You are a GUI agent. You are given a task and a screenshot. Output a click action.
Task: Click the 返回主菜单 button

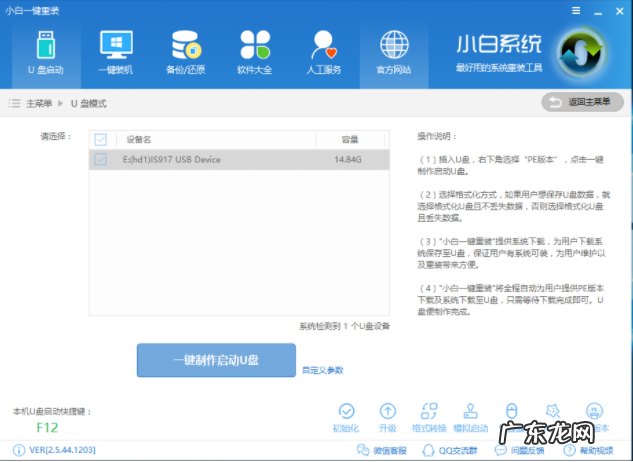coord(583,102)
